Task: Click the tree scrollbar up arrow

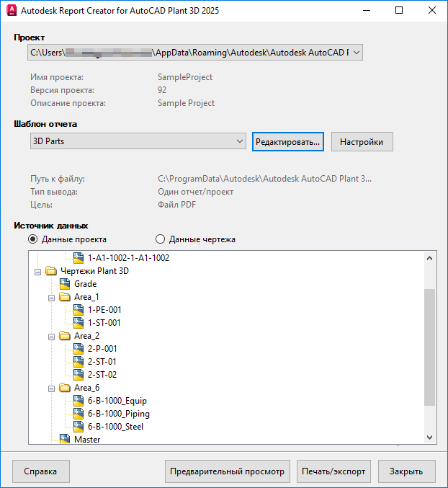Action: point(430,258)
